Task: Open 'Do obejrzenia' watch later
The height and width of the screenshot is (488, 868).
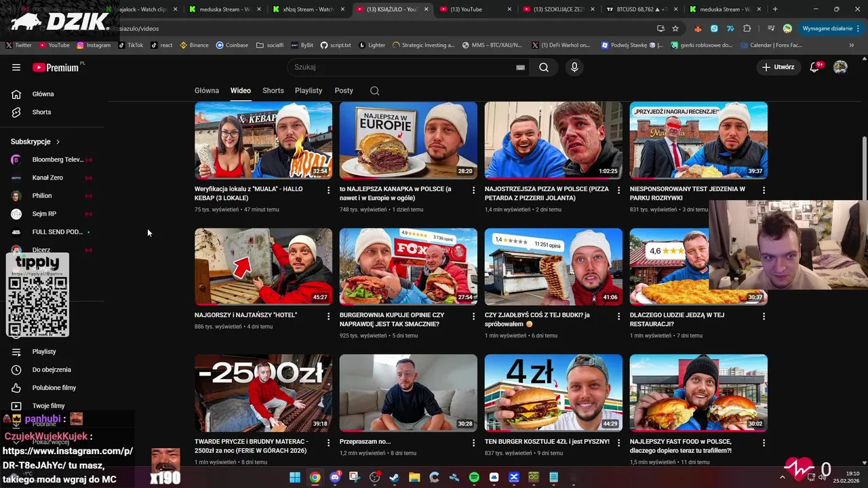Action: click(53, 370)
